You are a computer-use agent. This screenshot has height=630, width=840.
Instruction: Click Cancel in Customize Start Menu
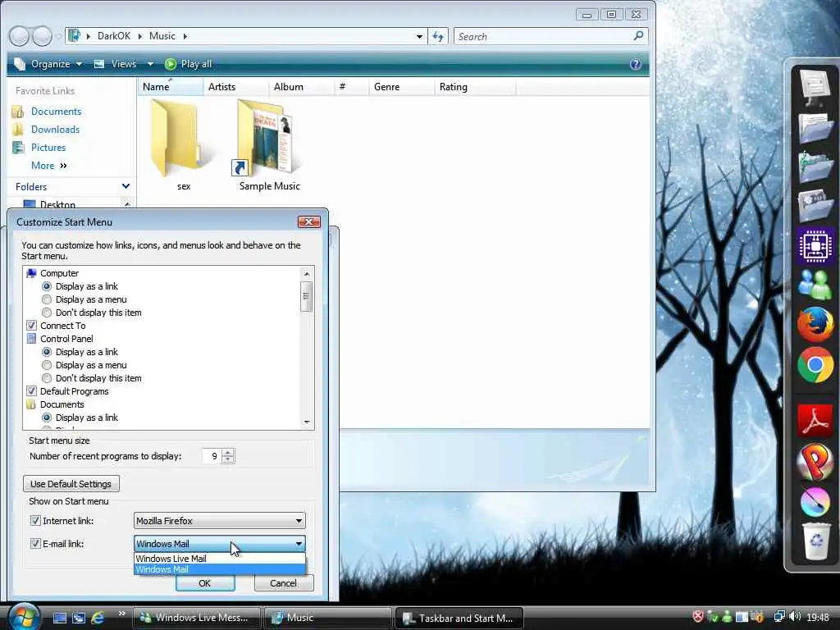click(283, 583)
